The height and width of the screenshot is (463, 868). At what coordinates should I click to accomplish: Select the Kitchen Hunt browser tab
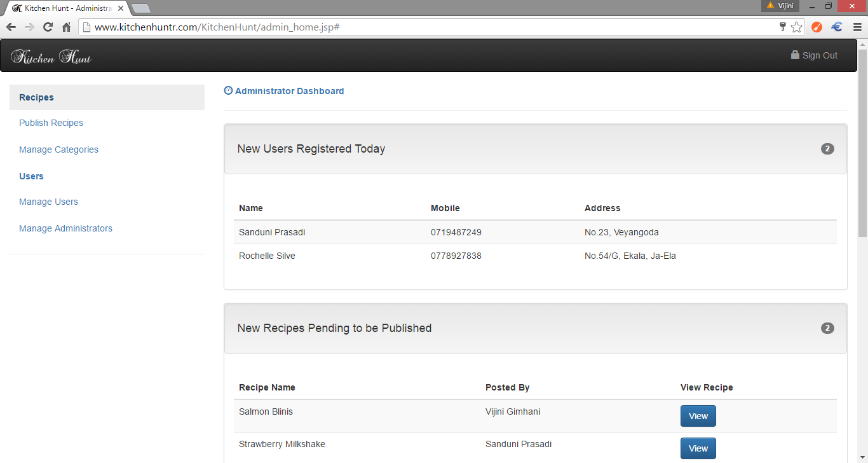coord(67,8)
